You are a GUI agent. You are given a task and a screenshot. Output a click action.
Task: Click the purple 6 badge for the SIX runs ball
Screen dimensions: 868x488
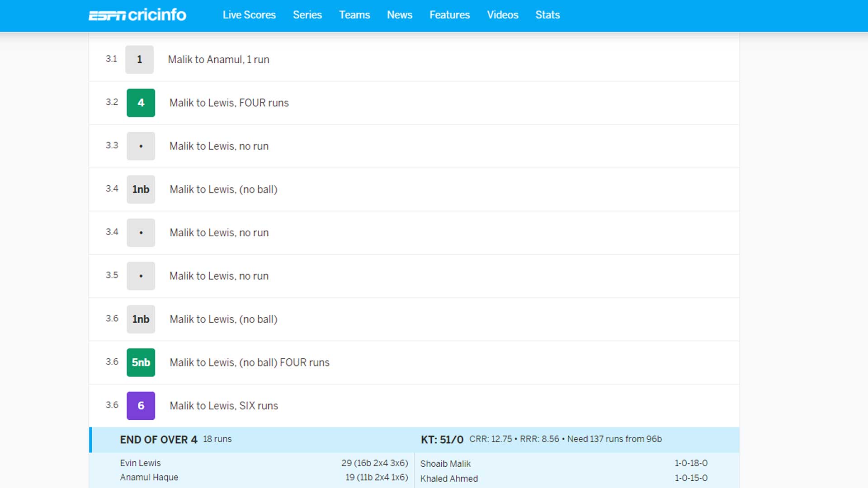click(x=141, y=406)
